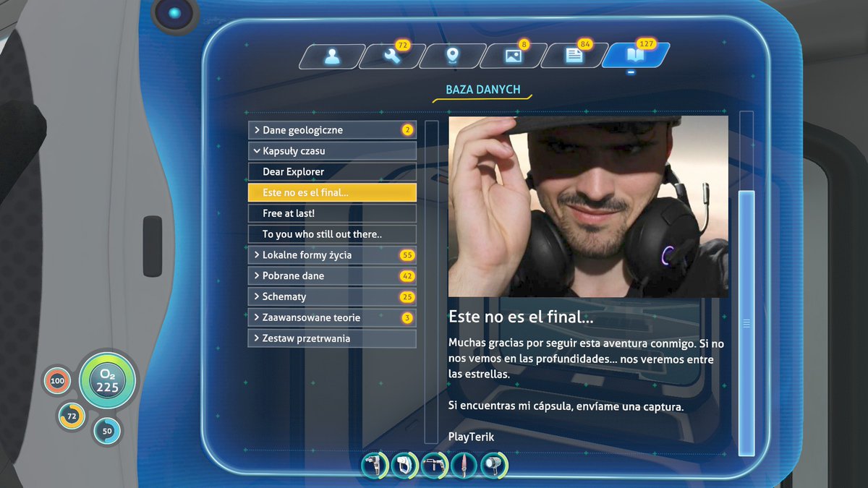The height and width of the screenshot is (488, 868).
Task: Open the picture gallery tab
Action: click(514, 56)
